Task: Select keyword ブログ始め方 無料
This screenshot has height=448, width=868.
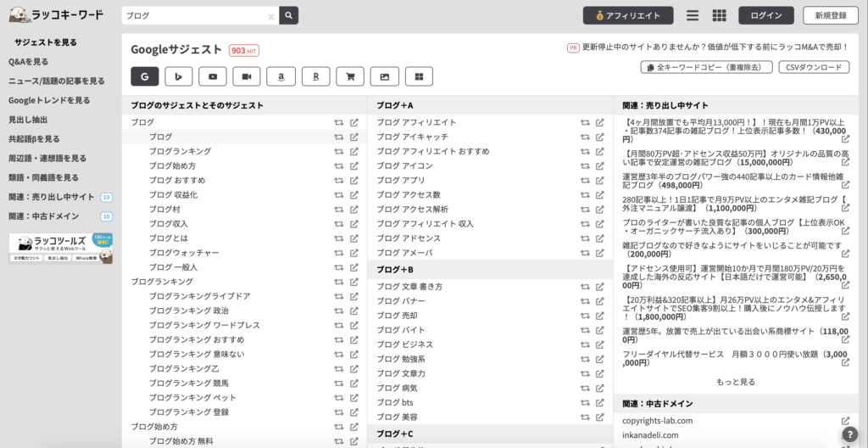Action: pyautogui.click(x=181, y=441)
